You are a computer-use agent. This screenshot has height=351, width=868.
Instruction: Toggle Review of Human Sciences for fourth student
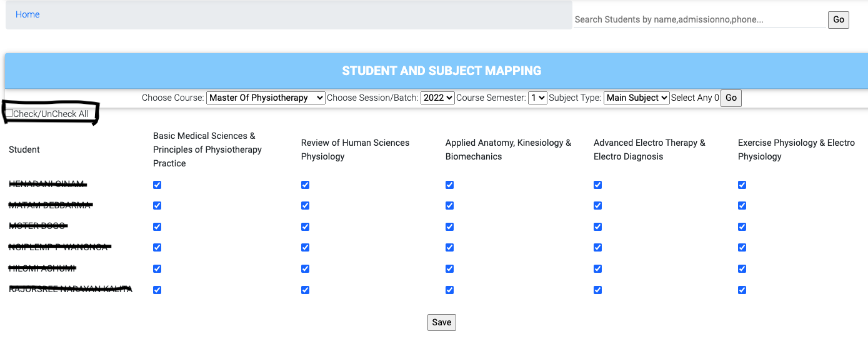[x=305, y=248]
